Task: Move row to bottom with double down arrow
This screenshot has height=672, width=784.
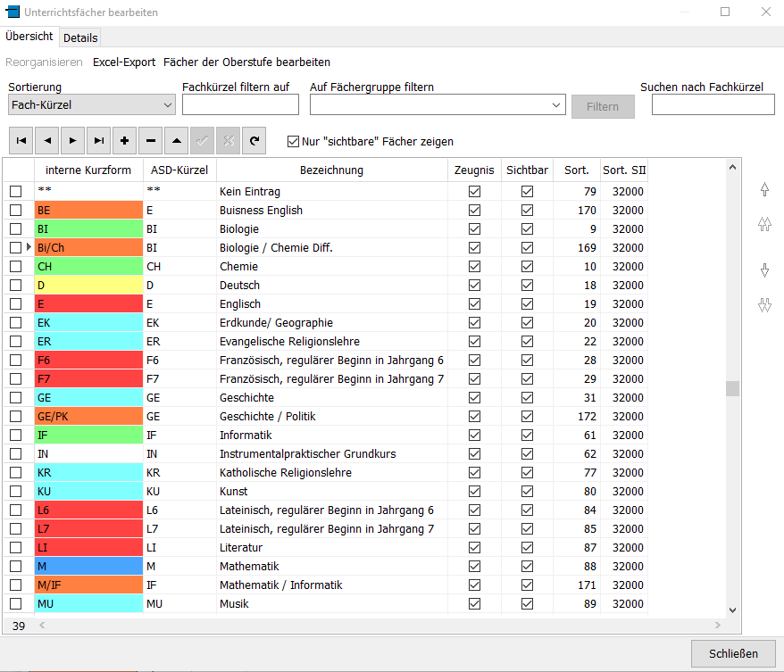Action: (764, 305)
